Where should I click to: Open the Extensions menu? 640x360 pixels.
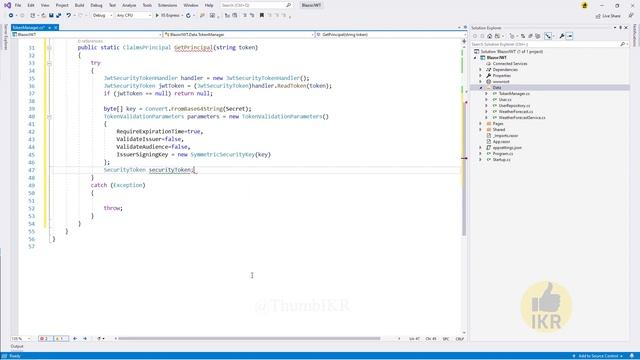point(167,5)
